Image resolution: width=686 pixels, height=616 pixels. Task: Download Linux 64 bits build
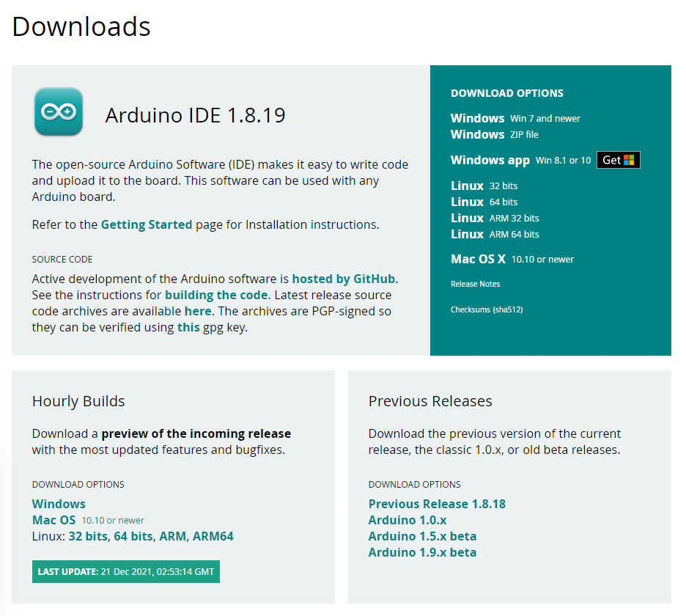[484, 202]
